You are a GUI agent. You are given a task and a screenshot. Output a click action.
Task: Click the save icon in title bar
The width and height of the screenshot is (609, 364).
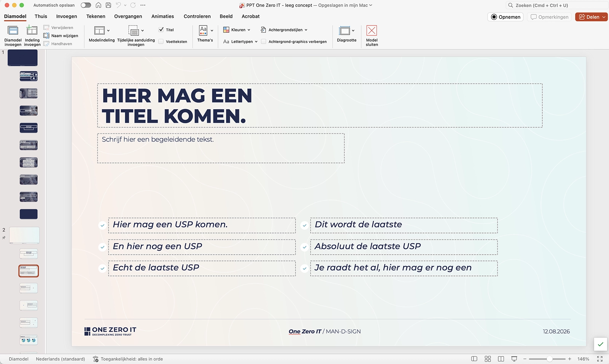pos(108,5)
